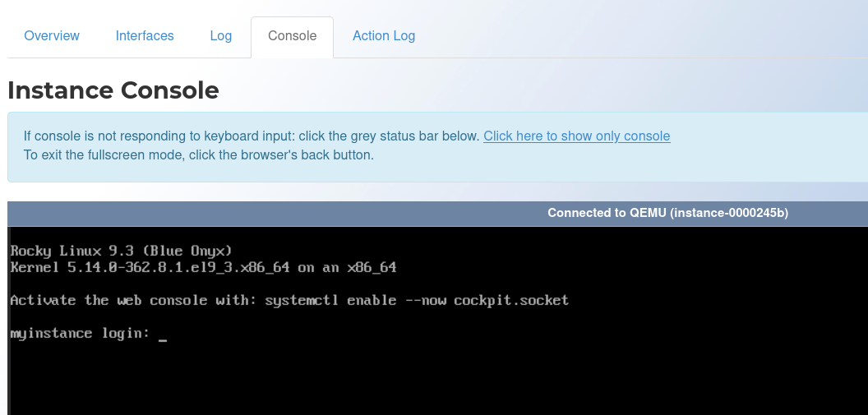Click the 'Instance Console' heading

(x=113, y=90)
